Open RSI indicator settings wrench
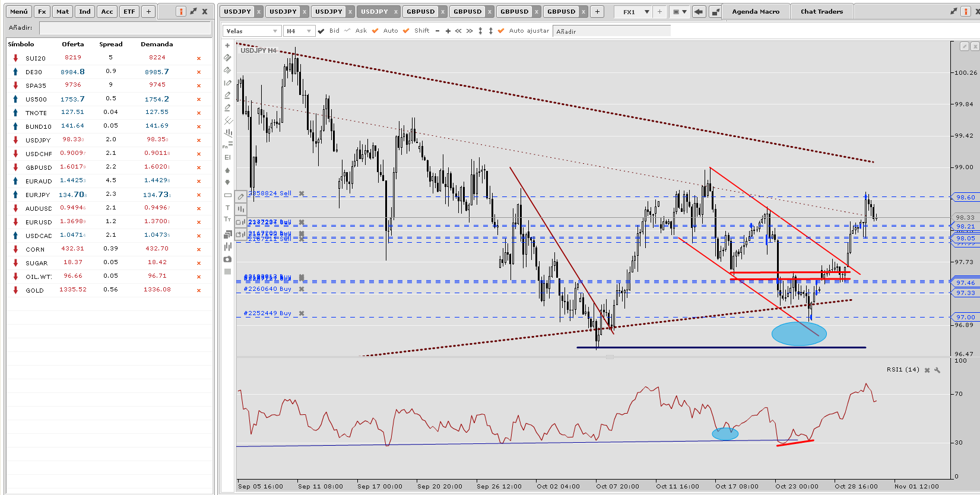980x495 pixels. click(x=937, y=370)
